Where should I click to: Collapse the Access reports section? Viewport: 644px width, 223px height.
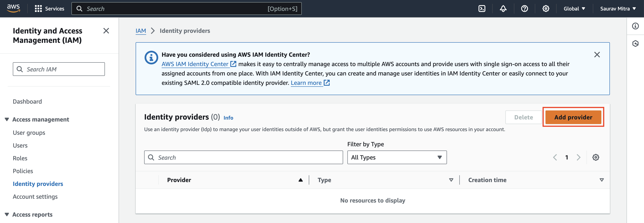click(7, 214)
